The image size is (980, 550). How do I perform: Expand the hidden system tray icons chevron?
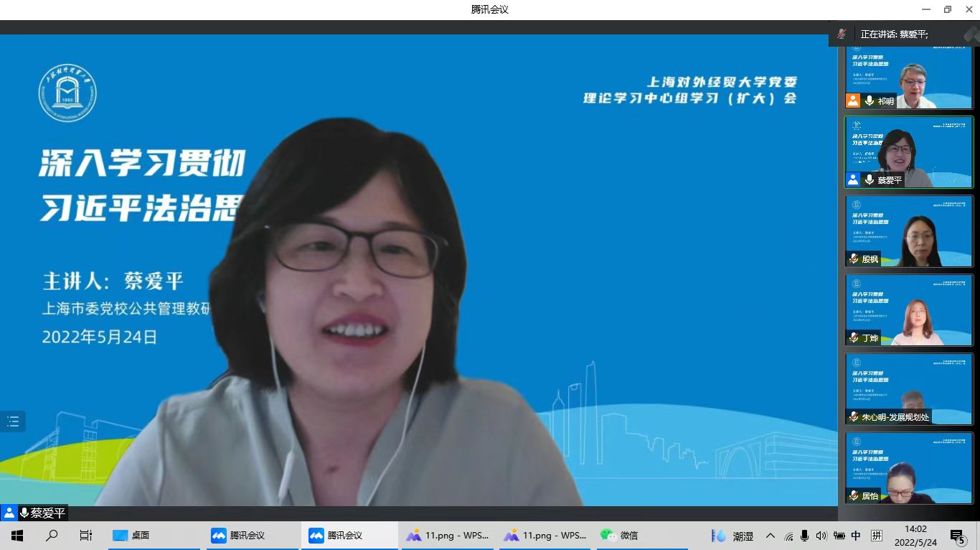click(x=771, y=536)
